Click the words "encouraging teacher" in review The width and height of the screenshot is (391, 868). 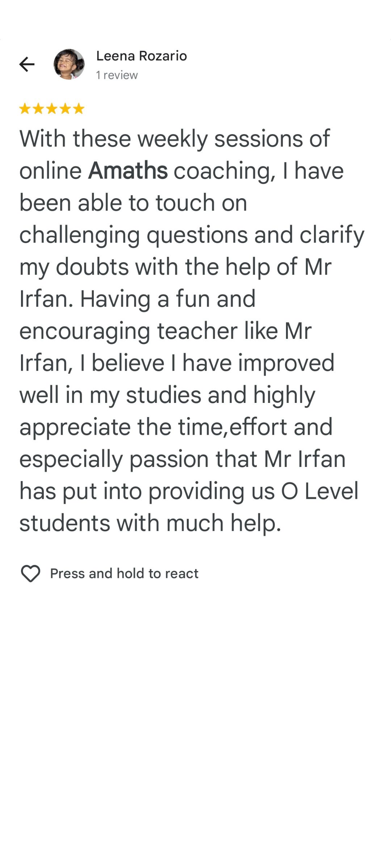pos(128,331)
